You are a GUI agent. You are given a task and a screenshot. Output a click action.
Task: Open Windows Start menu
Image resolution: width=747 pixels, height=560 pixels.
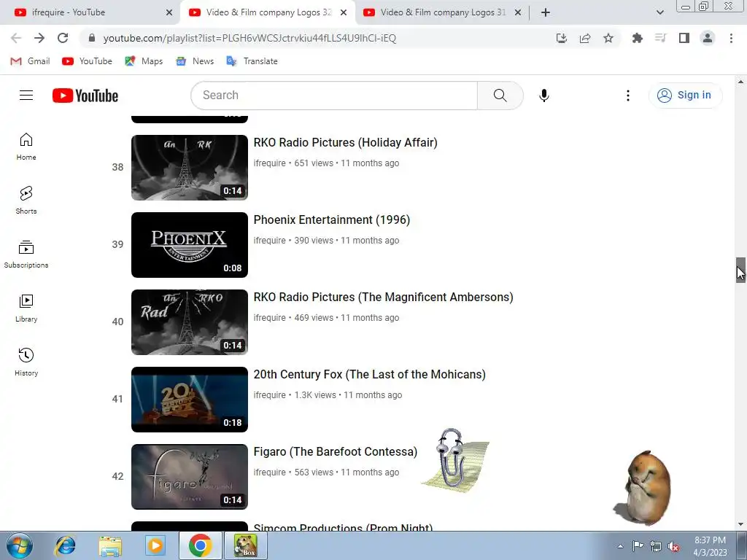click(20, 545)
